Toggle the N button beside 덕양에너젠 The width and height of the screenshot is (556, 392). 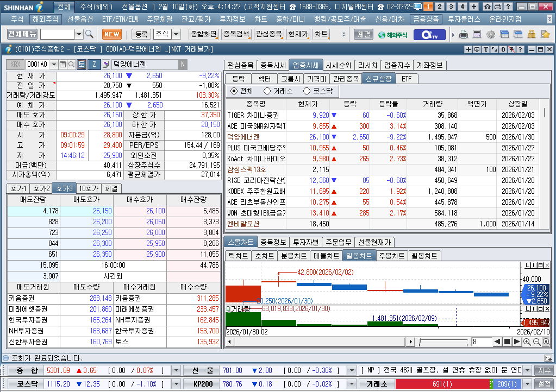[183, 65]
